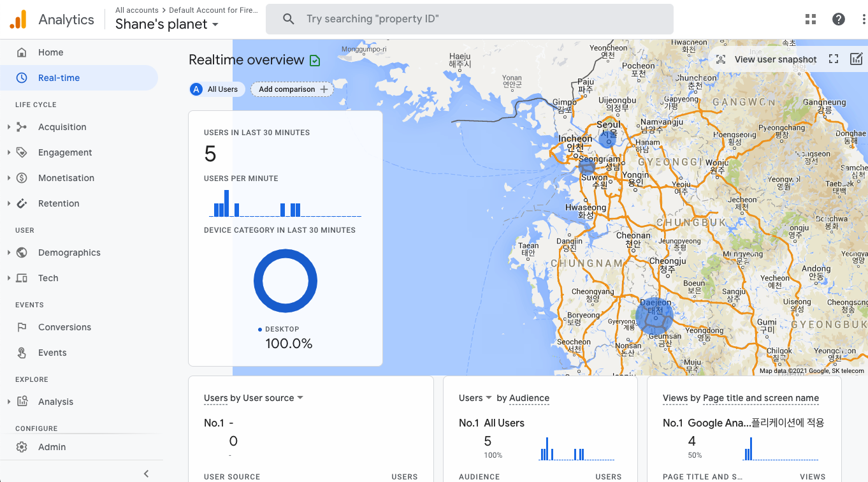
Task: Click the fullscreen expand icon
Action: coord(834,59)
